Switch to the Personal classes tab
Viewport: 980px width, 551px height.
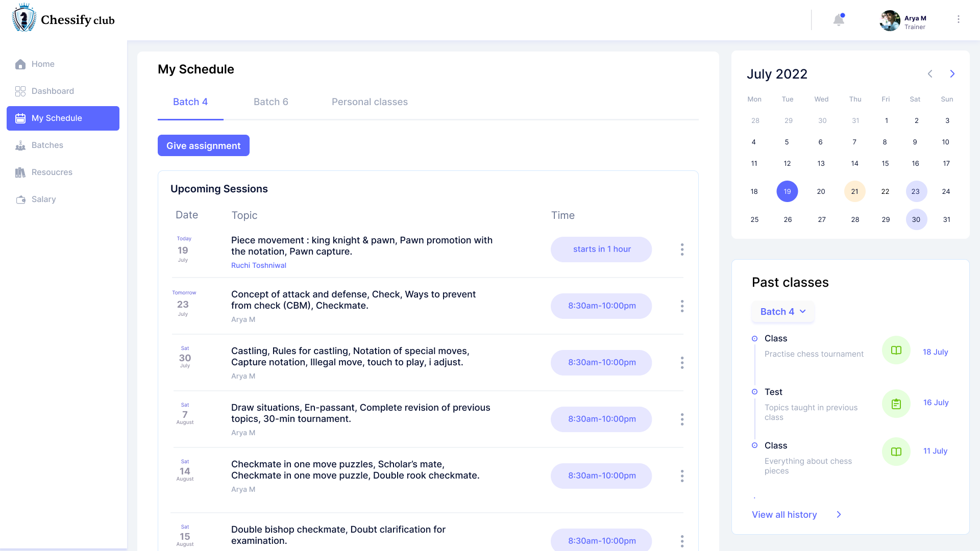[x=370, y=102]
